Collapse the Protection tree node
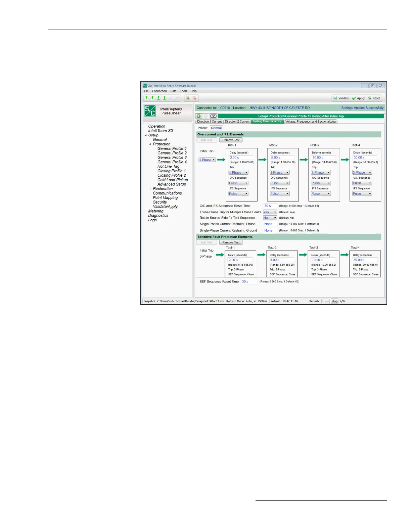411x532 pixels. (x=150, y=144)
